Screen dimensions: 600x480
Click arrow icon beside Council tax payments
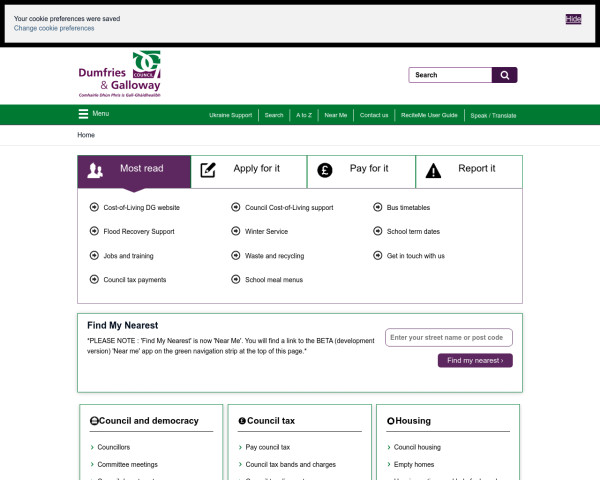pos(94,279)
